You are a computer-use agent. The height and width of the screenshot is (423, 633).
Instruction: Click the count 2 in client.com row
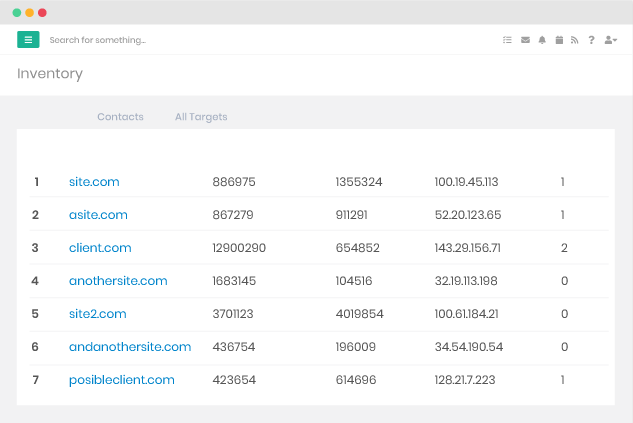pos(564,248)
